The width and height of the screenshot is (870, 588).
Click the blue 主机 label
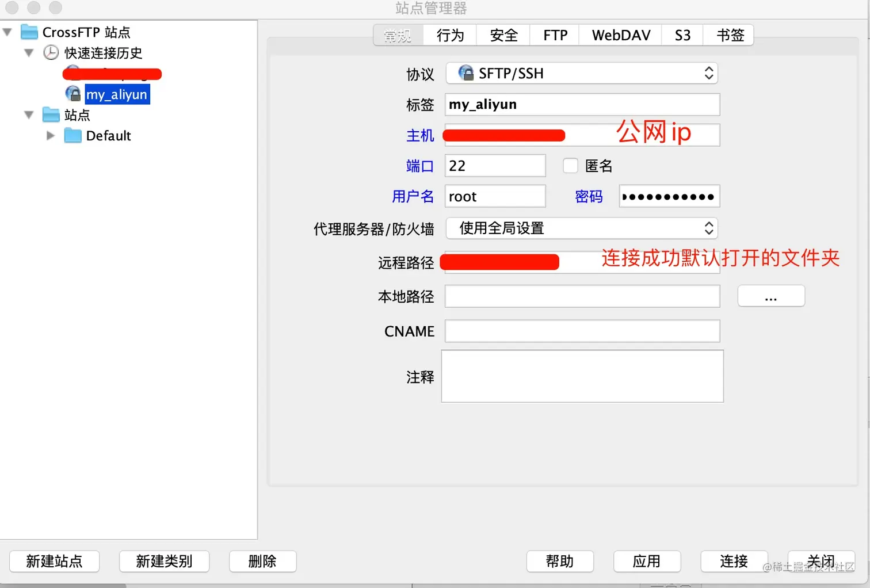(420, 135)
